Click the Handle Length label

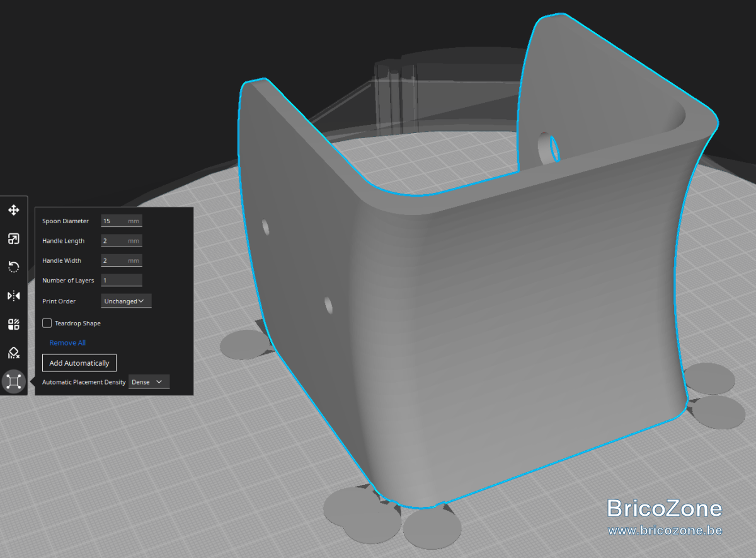(x=63, y=241)
